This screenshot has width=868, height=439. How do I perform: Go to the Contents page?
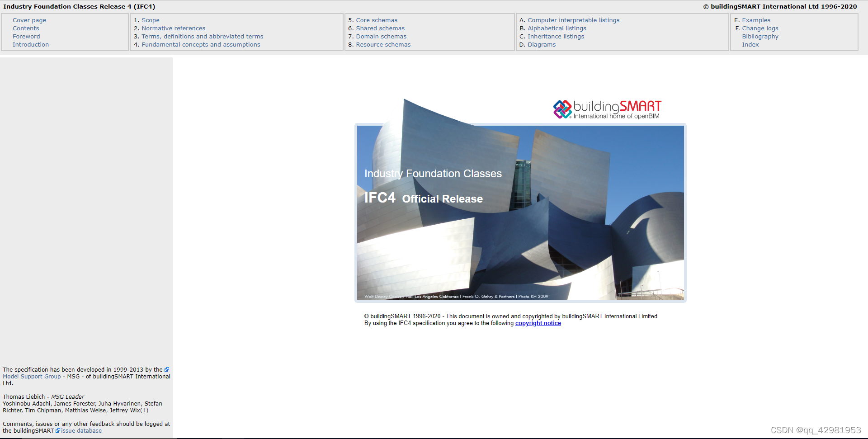coord(26,28)
